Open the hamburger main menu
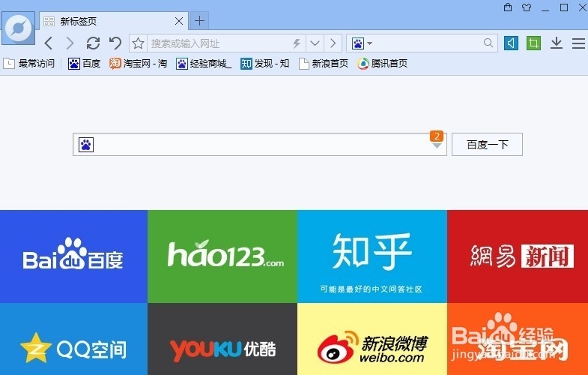 point(578,43)
